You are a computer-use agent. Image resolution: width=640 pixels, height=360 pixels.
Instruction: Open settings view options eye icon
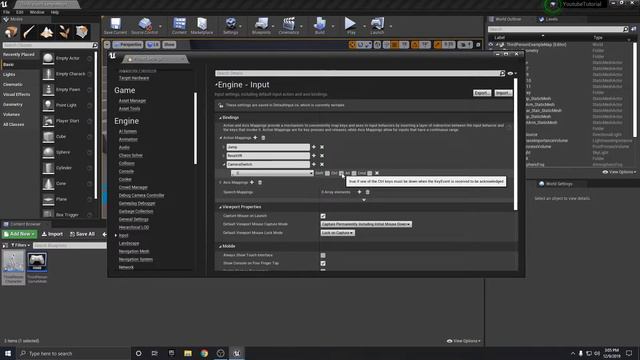tap(512, 73)
